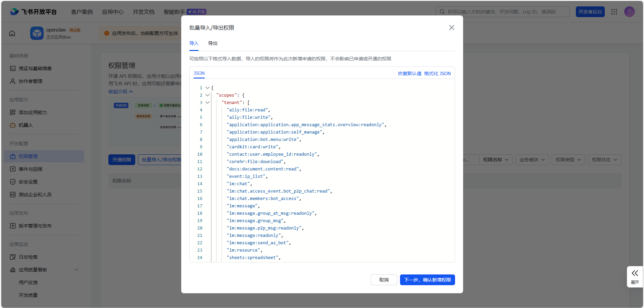The width and height of the screenshot is (644, 308).
Task: Click the home icon in breadcrumb bar
Action: click(12, 33)
